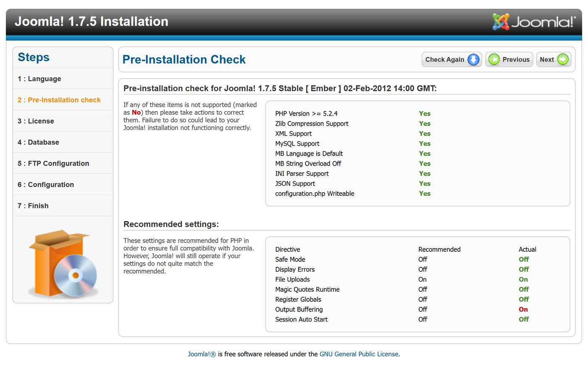Click the Recommended column header
The width and height of the screenshot is (588, 369).
click(439, 250)
